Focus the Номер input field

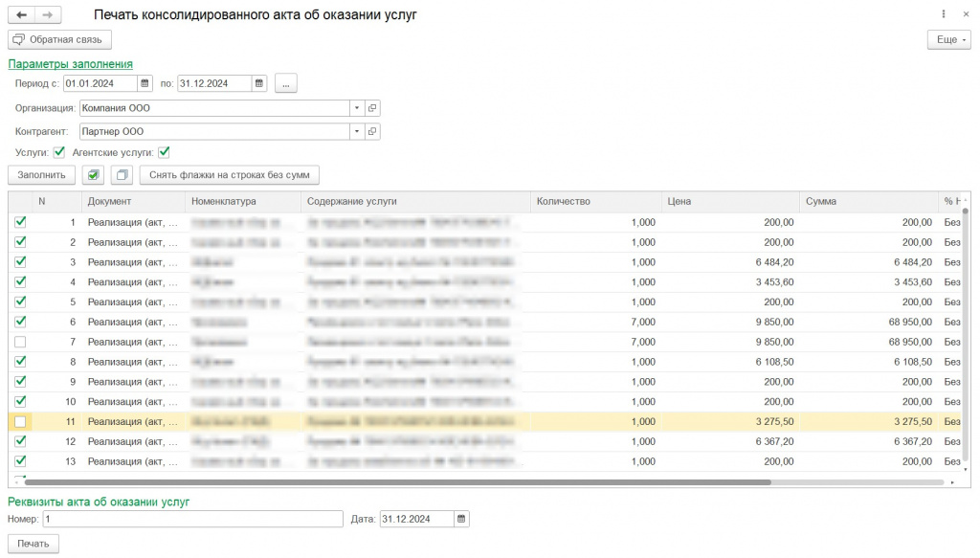pos(192,519)
